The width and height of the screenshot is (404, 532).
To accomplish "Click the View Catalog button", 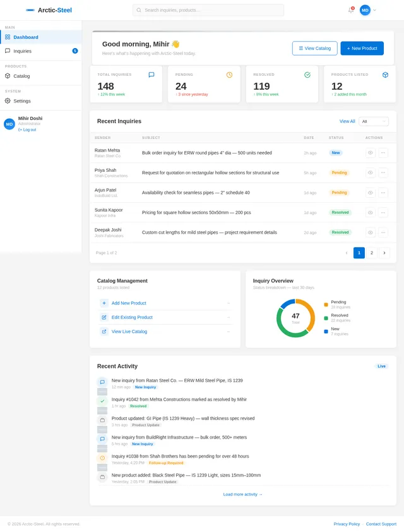I will pyautogui.click(x=314, y=48).
